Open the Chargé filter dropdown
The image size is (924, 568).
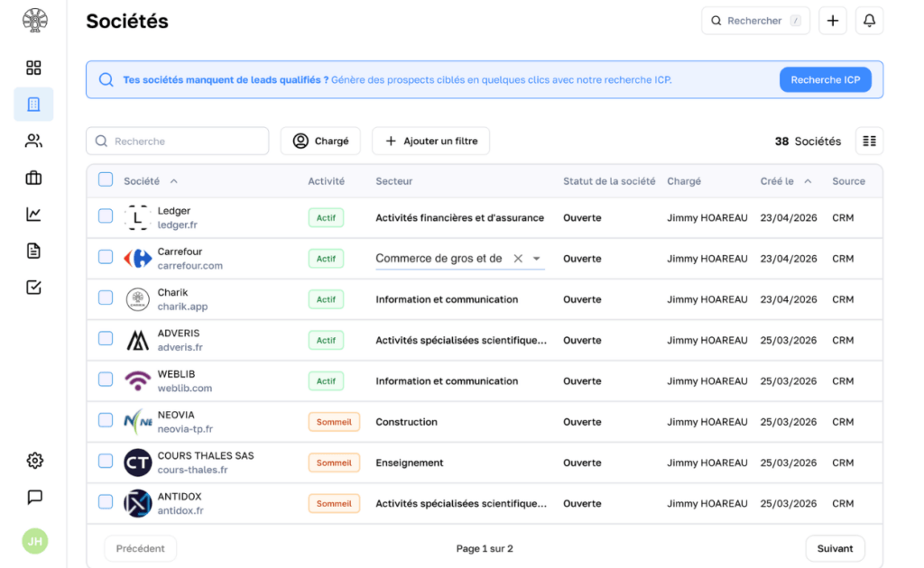pos(320,141)
